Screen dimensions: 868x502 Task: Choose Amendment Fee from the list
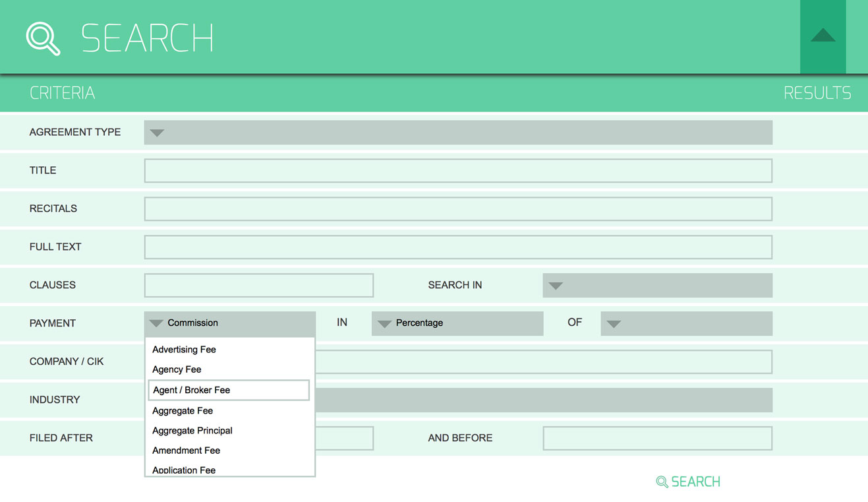coord(186,451)
